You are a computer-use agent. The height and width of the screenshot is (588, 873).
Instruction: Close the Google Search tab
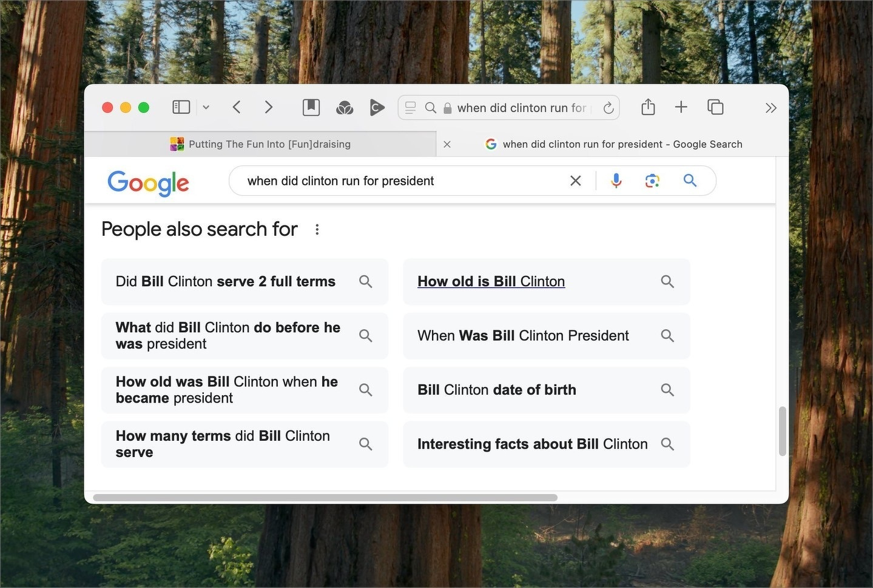[x=447, y=144]
